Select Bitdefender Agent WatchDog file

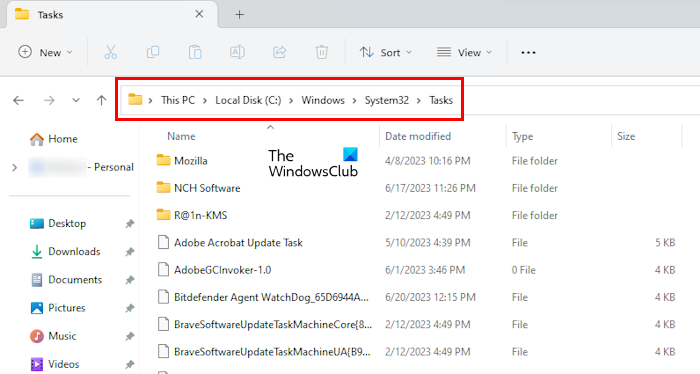(271, 297)
